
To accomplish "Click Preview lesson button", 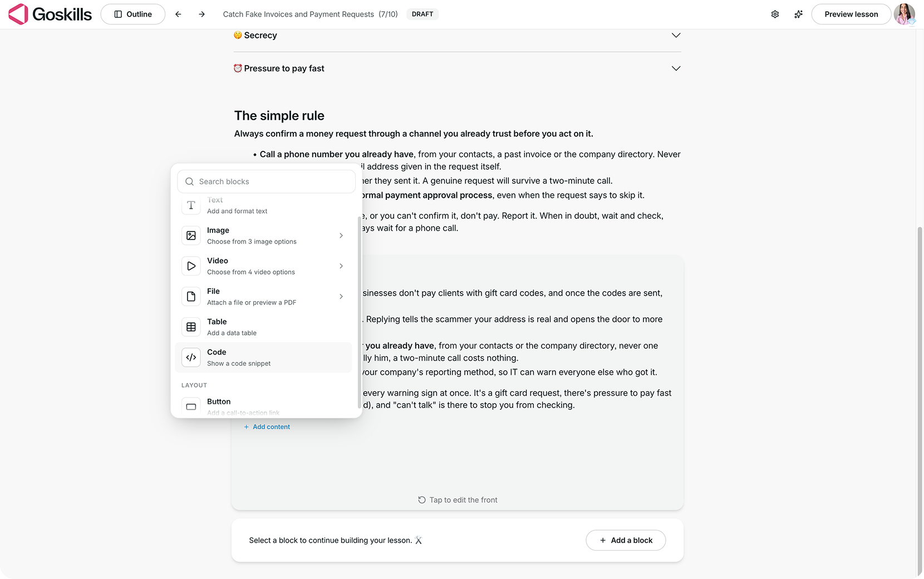I will 851,14.
